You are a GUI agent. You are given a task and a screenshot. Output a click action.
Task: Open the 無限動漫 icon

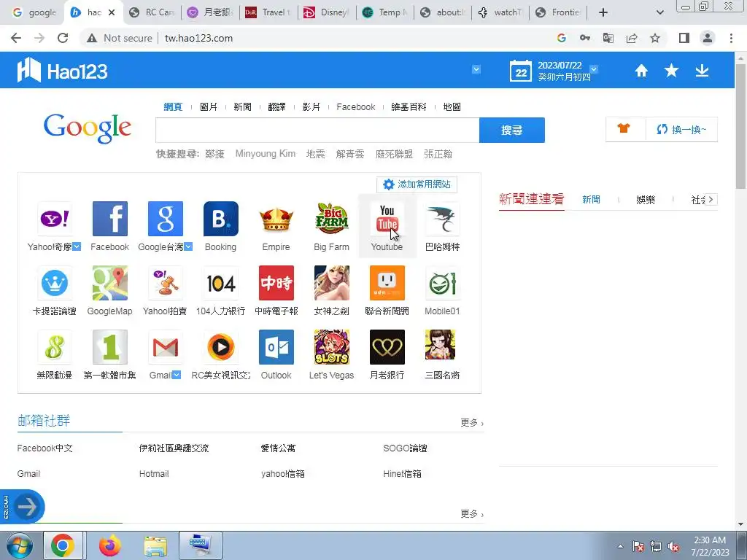coord(54,347)
